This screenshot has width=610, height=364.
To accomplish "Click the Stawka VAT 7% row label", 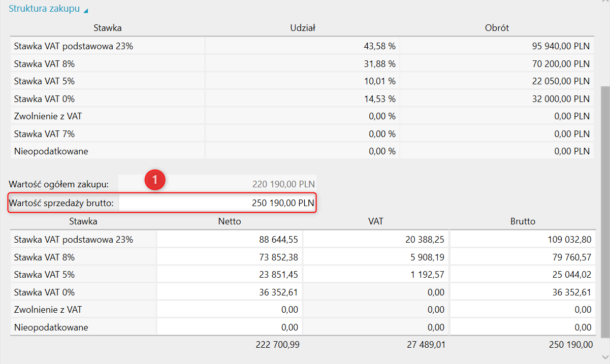I will click(108, 134).
